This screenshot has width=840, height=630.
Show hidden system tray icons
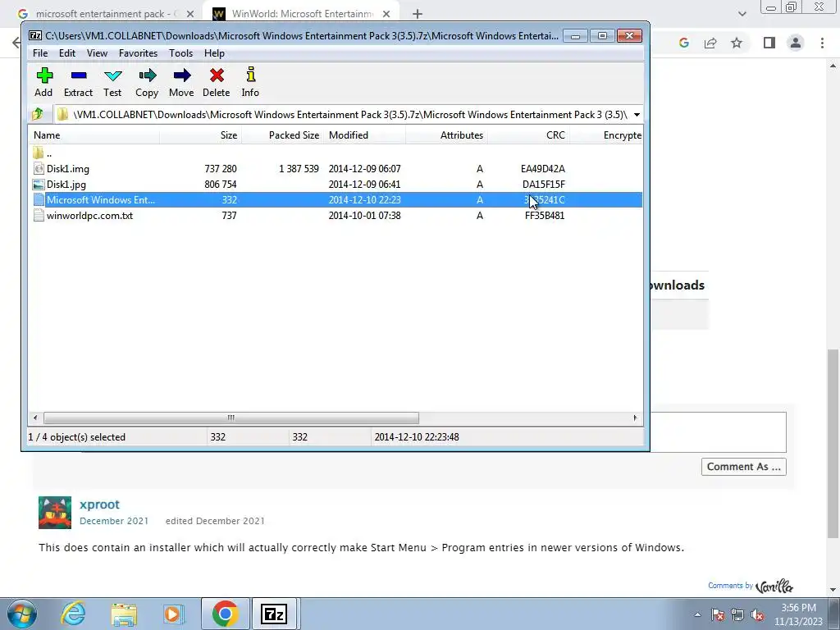[697, 615]
